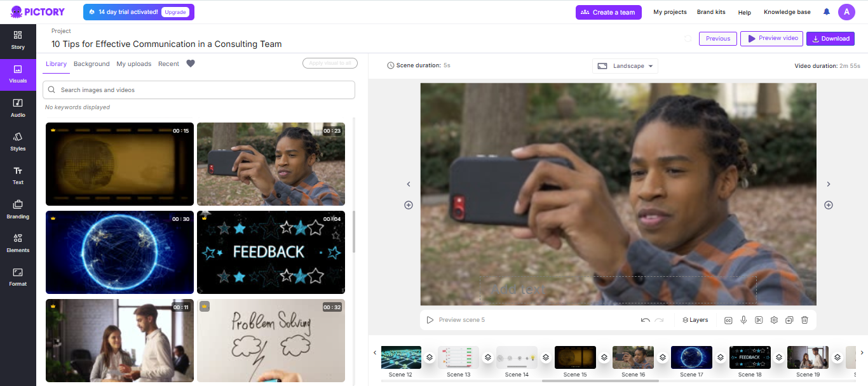
Task: Select the Visuals sidebar item
Action: (18, 74)
